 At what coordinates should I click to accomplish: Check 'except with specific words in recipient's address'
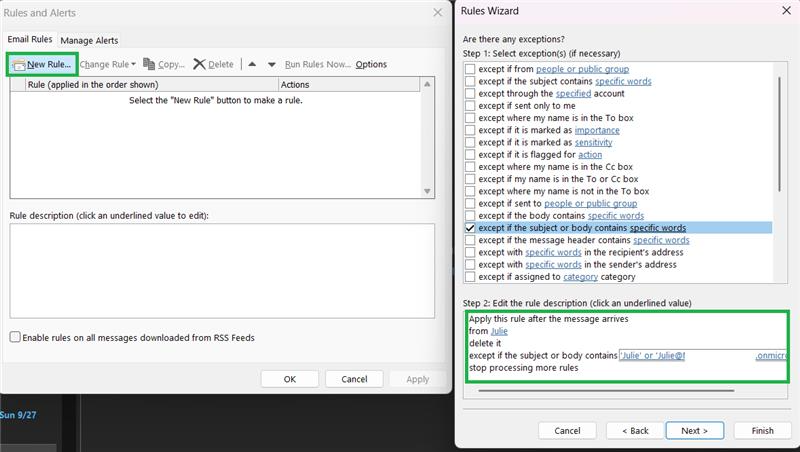470,253
